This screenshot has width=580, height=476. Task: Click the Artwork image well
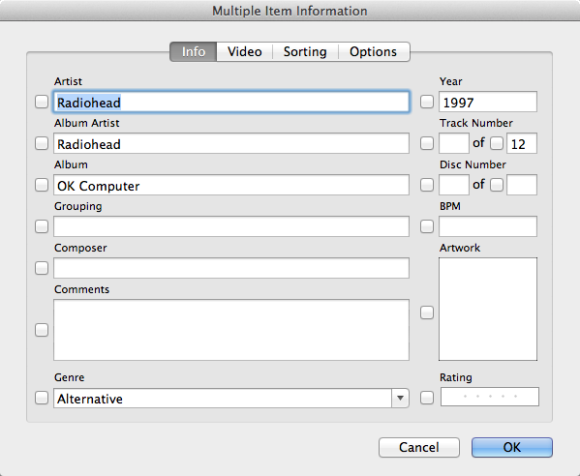point(488,309)
